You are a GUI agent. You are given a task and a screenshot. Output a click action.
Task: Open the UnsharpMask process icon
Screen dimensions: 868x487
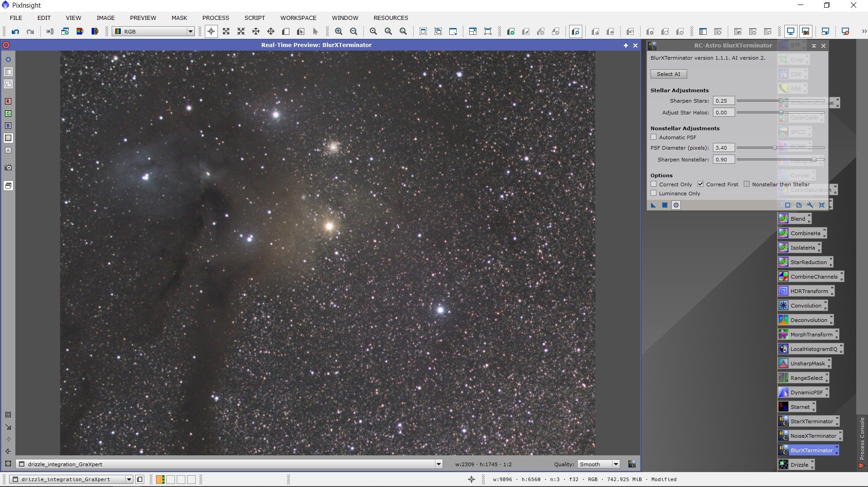coord(804,364)
